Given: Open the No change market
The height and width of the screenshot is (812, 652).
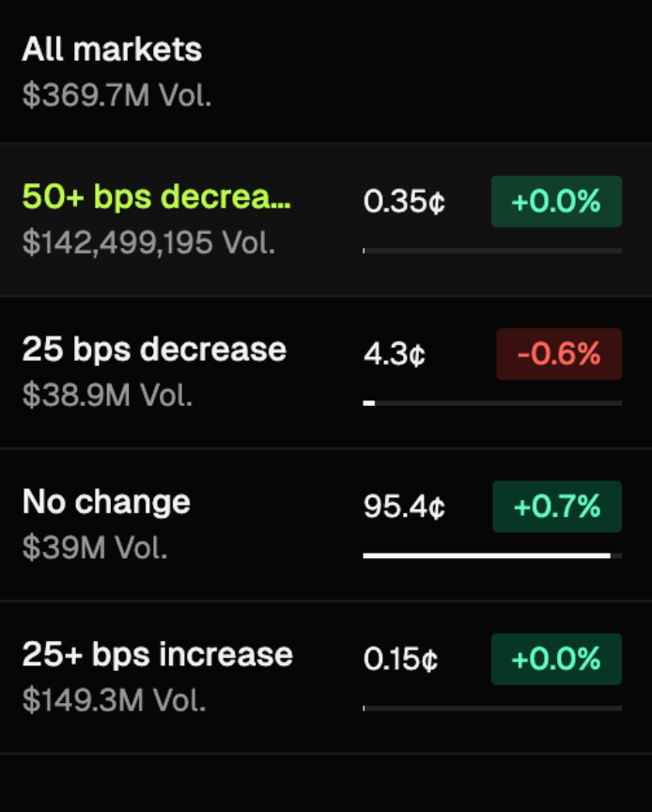Looking at the screenshot, I should pyautogui.click(x=106, y=502).
